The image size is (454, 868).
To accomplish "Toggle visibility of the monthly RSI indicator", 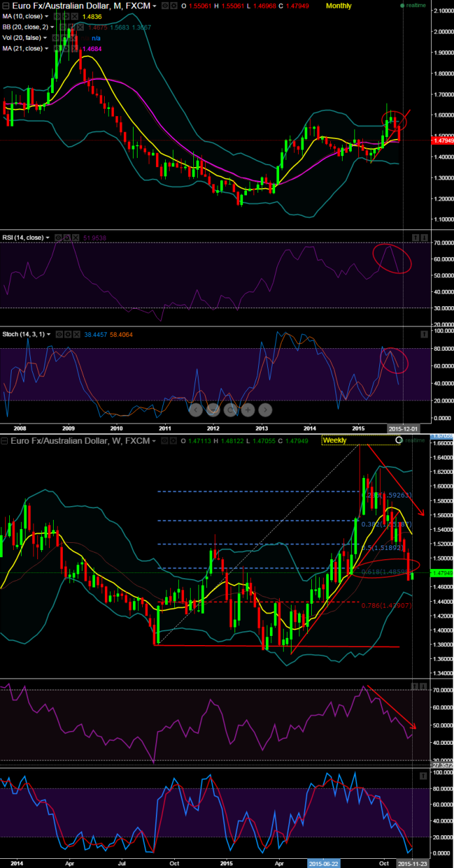I will tap(58, 237).
